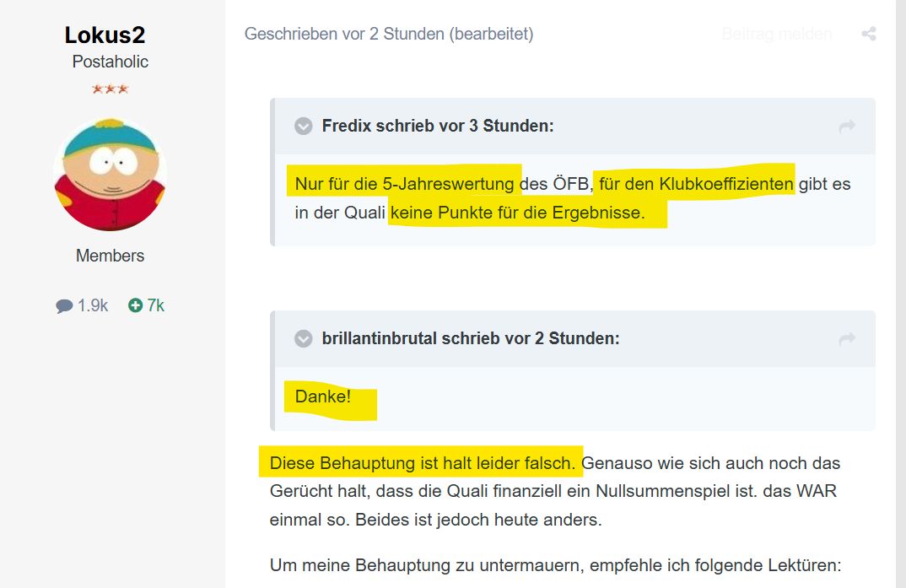
Task: Open the share post icon
Action: tap(868, 34)
